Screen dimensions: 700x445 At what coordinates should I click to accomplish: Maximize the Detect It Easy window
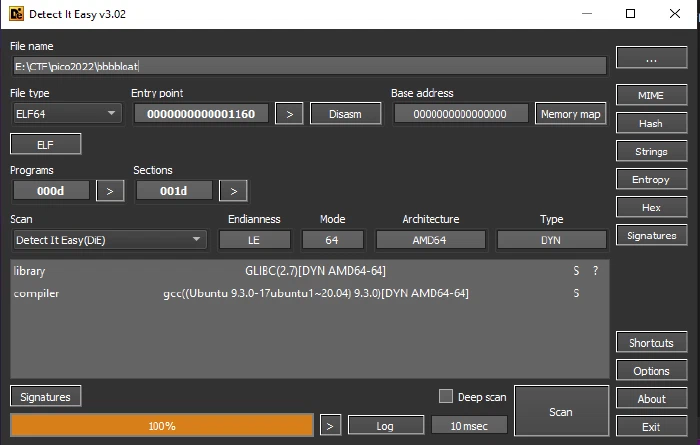(x=630, y=14)
